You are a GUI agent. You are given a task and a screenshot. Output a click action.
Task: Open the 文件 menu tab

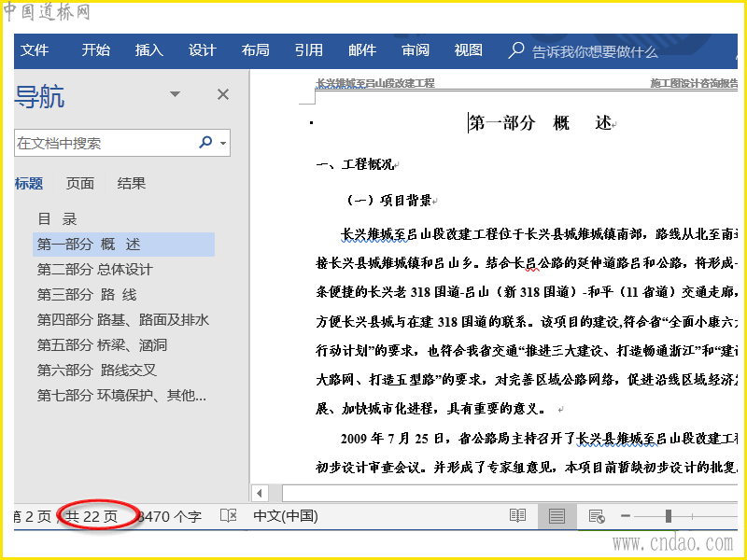tap(35, 50)
